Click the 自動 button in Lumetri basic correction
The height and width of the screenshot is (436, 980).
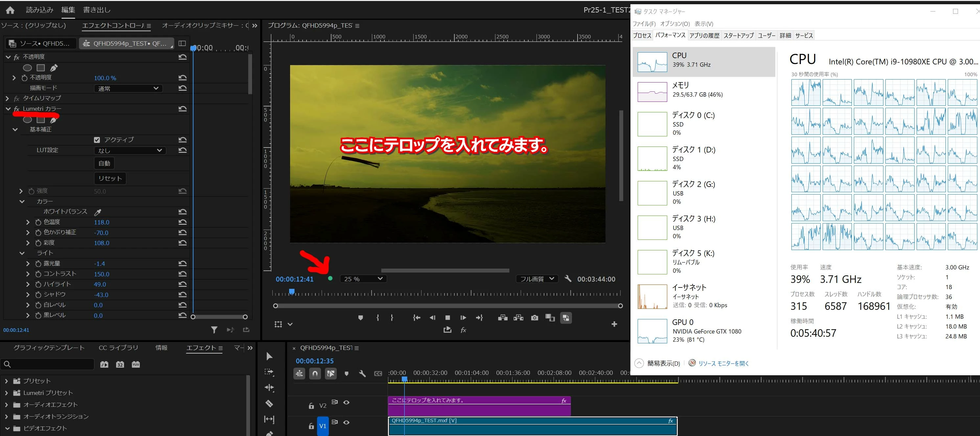[x=104, y=164]
